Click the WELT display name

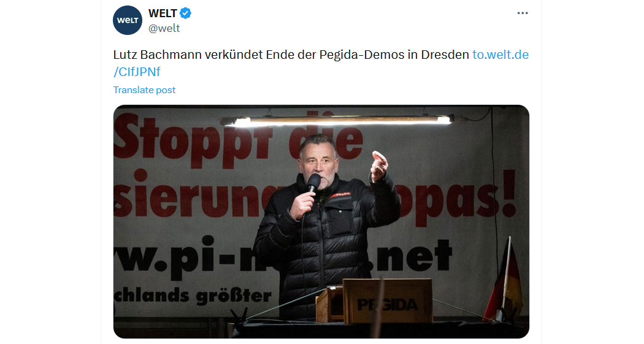coord(163,13)
